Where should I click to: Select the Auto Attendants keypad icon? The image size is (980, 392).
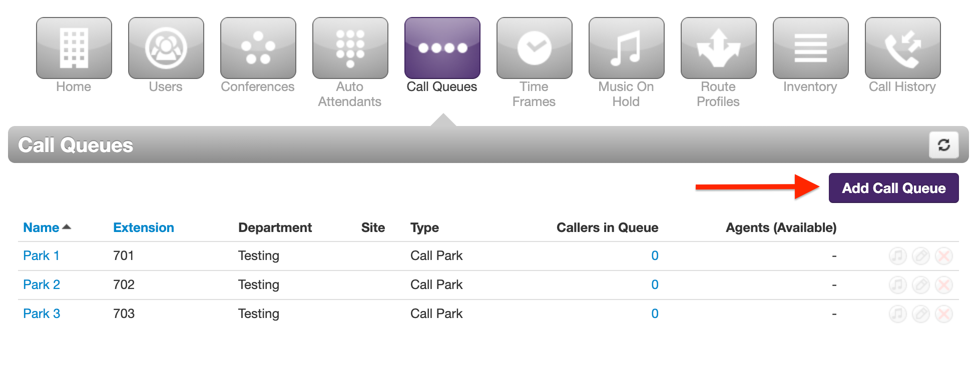350,48
